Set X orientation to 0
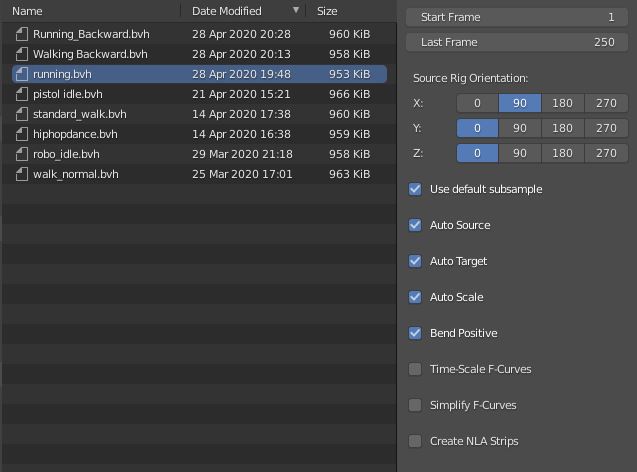This screenshot has width=637, height=472. point(477,103)
